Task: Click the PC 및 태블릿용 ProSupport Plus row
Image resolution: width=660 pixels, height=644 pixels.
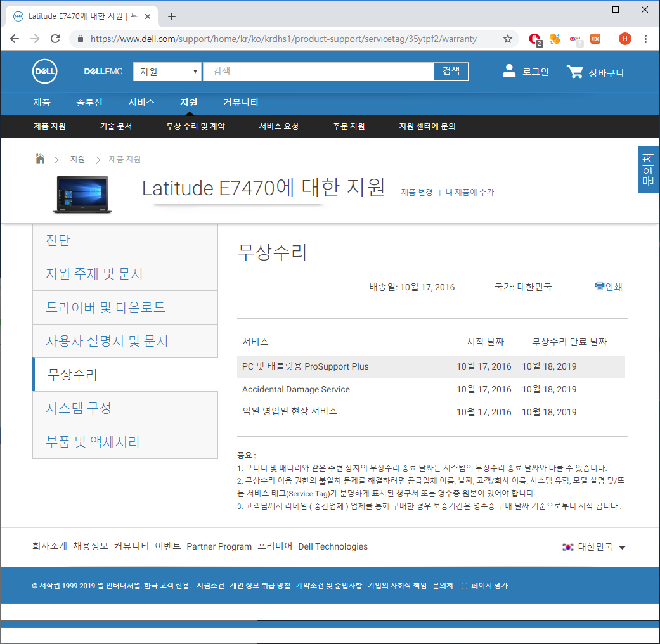Action: point(430,366)
